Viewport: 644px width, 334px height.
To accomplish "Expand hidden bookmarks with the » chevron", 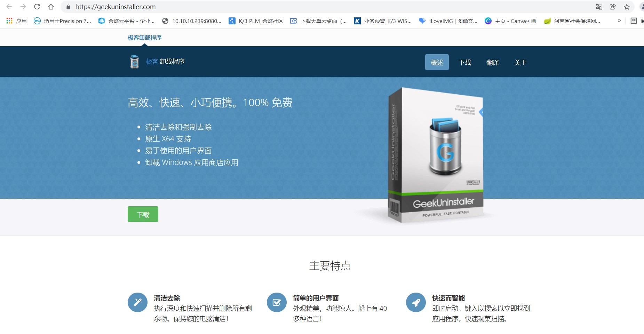I will [x=619, y=21].
